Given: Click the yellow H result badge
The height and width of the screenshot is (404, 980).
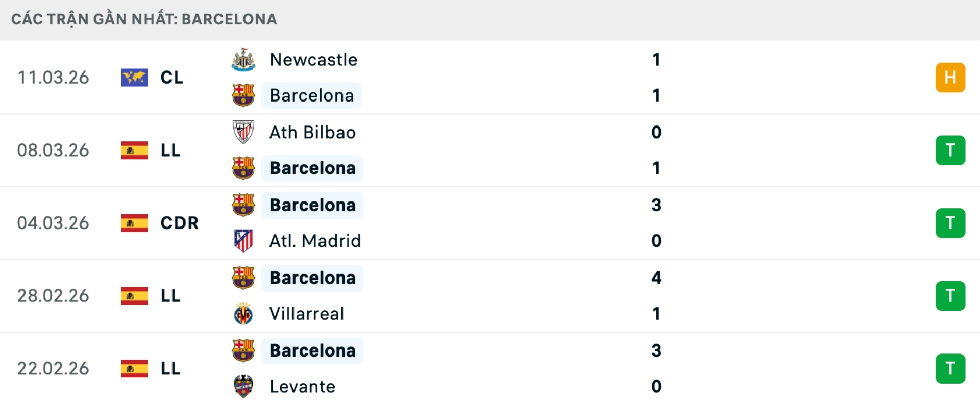Looking at the screenshot, I should click(x=950, y=77).
